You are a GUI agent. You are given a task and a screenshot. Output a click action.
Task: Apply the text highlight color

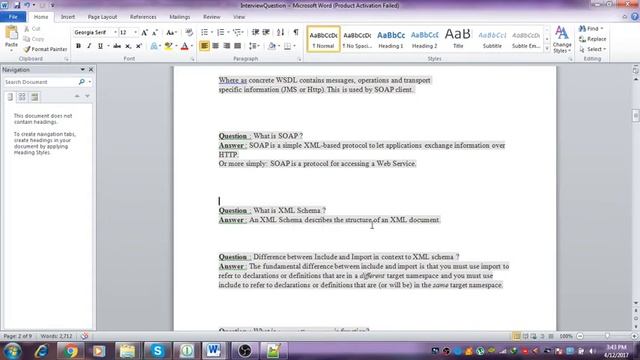click(168, 46)
